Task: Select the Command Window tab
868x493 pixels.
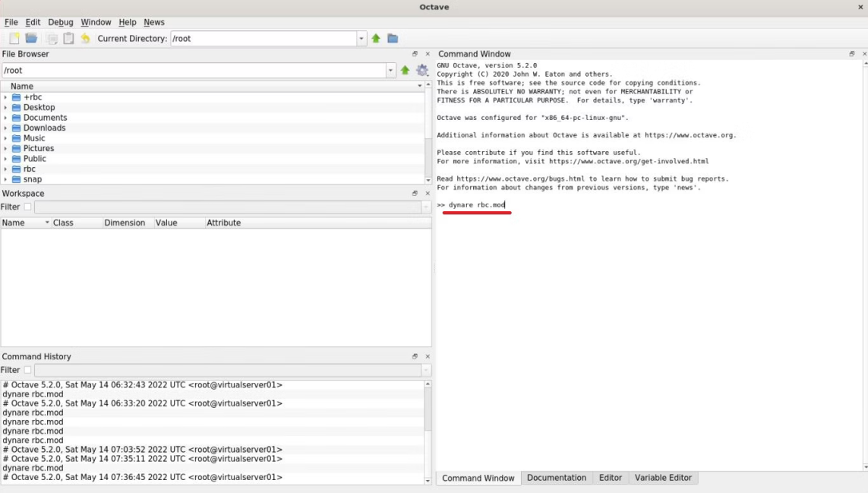Action: click(478, 478)
